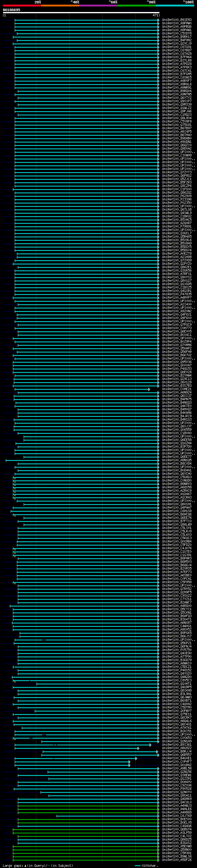Select hit label UniRef100_C0HE21
This screenshot has height=868, width=197.
[177, 389]
